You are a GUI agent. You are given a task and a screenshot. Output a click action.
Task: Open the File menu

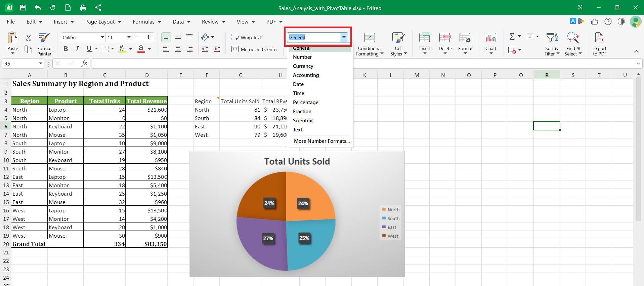click(11, 22)
